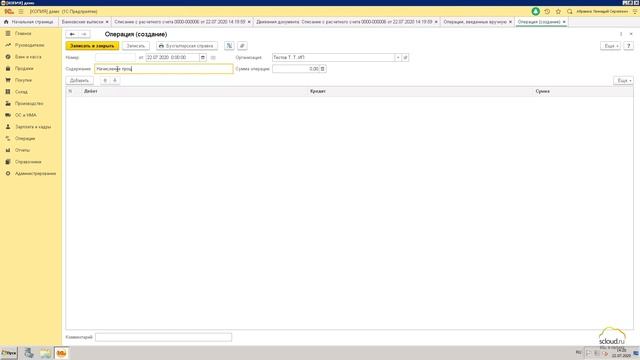Click the Windows Пуск start button
640x360 pixels.
pos(9,353)
